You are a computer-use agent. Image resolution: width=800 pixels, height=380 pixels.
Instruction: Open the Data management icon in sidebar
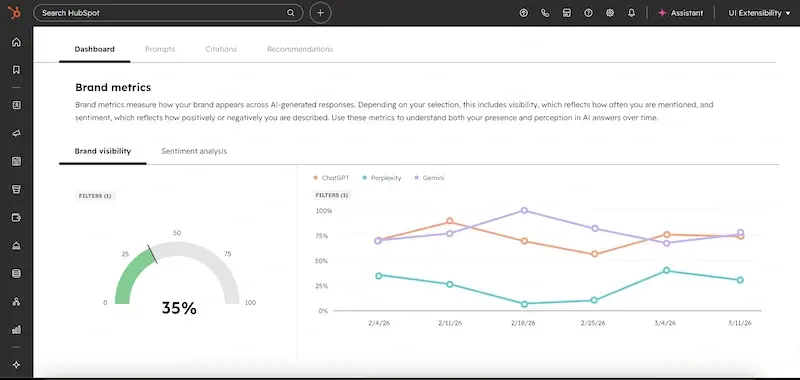coord(16,273)
